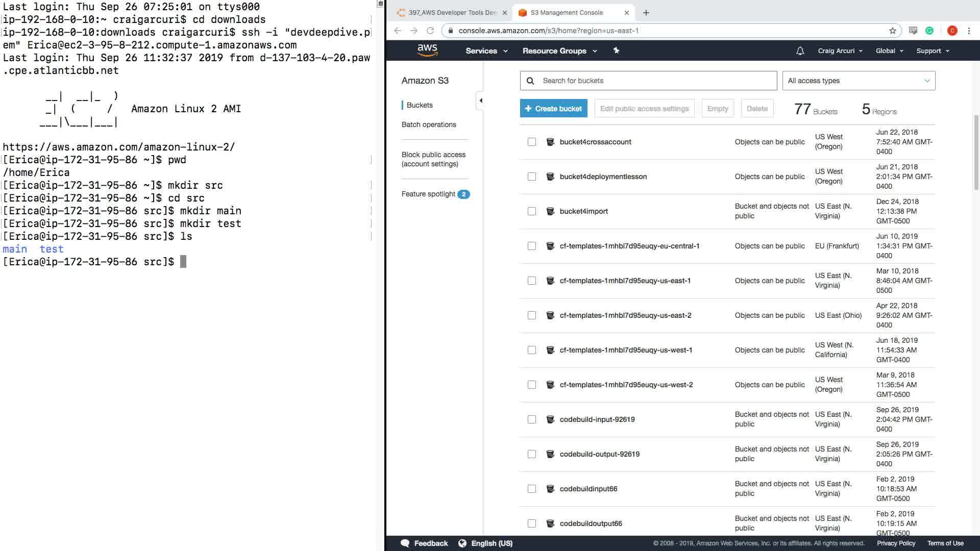Screen dimensions: 980x551
Task: Open Batch operations in sidebar
Action: 429,124
